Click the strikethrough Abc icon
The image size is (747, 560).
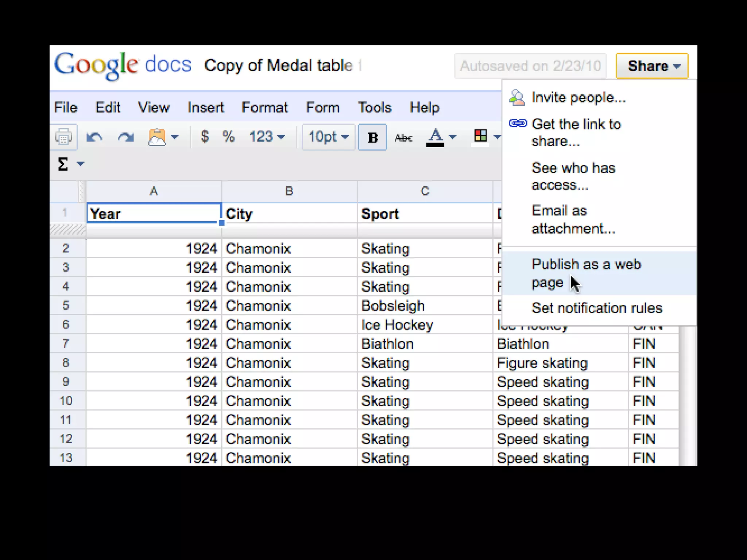(x=403, y=137)
